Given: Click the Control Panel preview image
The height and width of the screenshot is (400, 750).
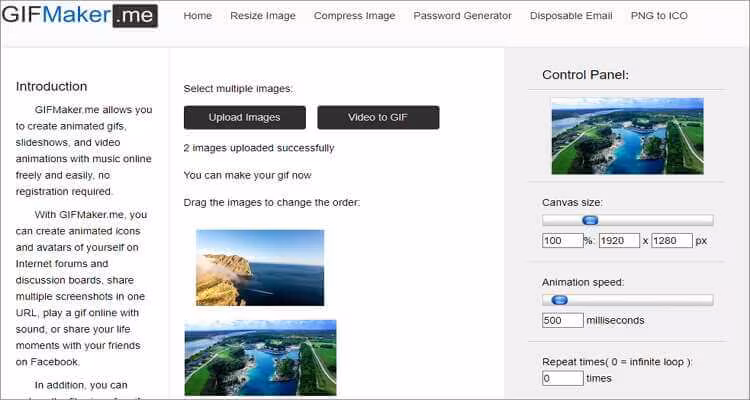Looking at the screenshot, I should tap(627, 136).
